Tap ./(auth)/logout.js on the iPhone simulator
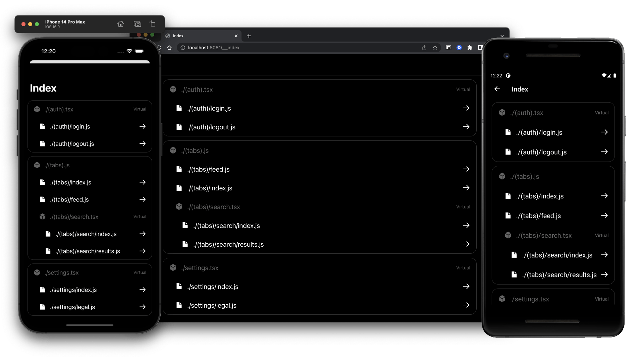Image resolution: width=644 pixels, height=362 pixels. pos(72,144)
